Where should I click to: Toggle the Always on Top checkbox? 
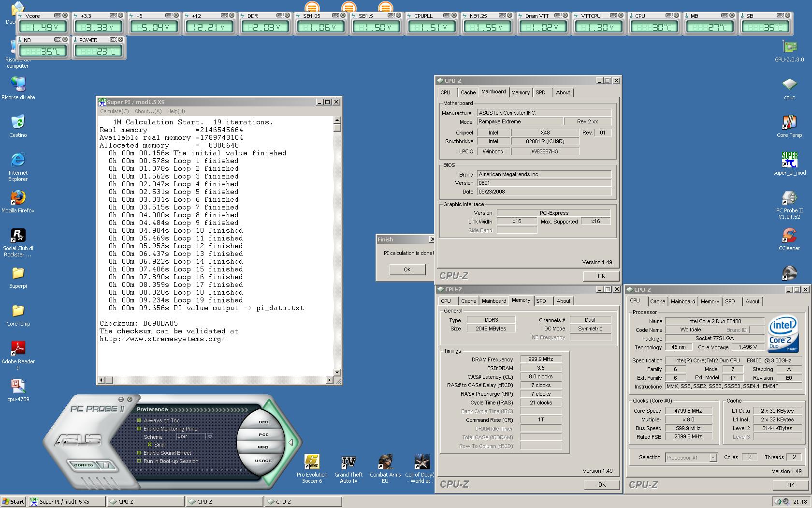(x=139, y=420)
